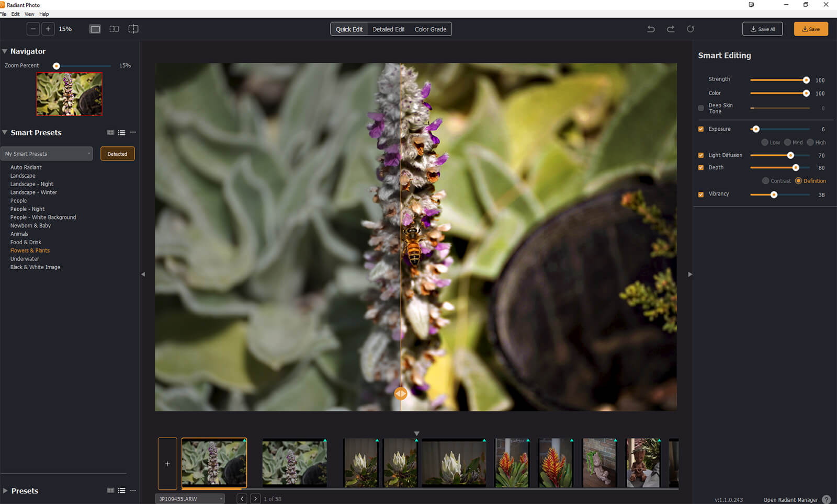Switch to single image view icon
The width and height of the screenshot is (837, 504).
point(95,29)
